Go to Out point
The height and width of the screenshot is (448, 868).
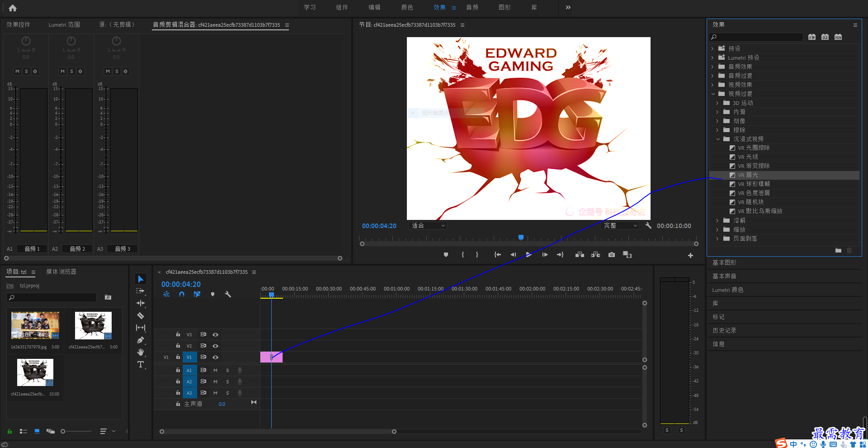click(x=560, y=255)
